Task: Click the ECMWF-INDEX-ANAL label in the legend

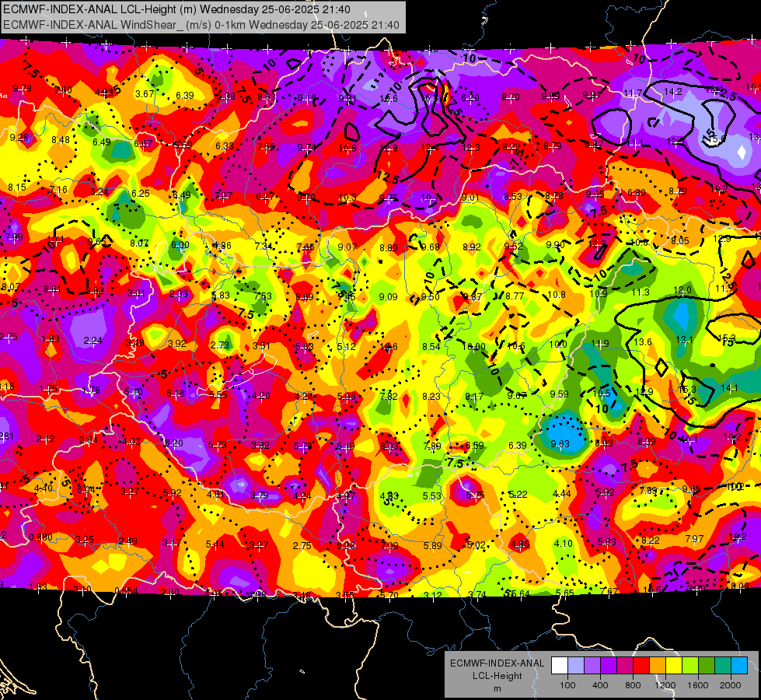Action: (x=497, y=663)
